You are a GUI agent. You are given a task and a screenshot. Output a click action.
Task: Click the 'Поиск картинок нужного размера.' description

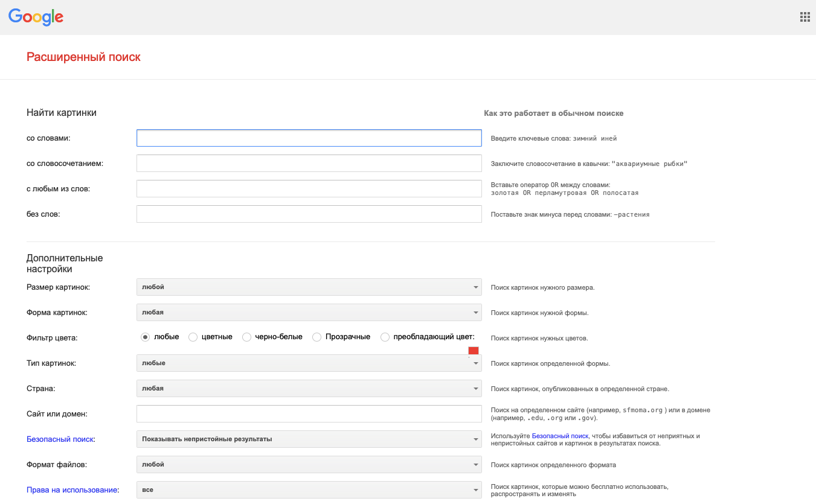pyautogui.click(x=543, y=287)
